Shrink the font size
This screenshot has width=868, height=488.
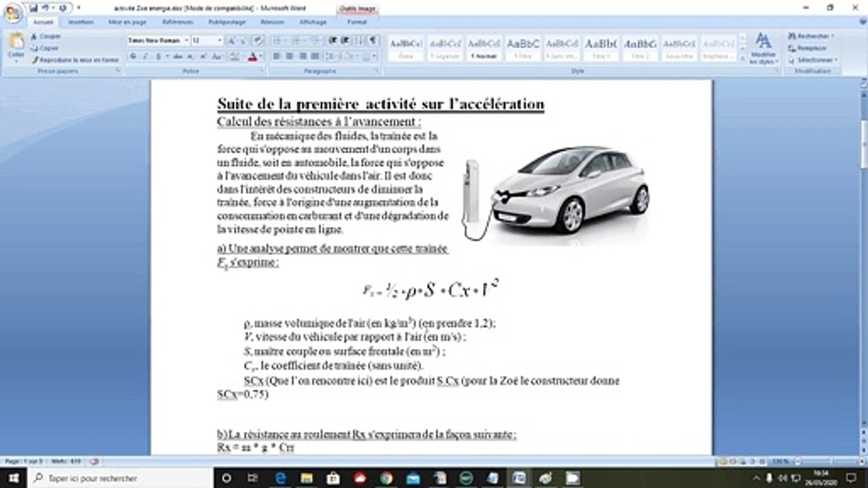coord(242,41)
